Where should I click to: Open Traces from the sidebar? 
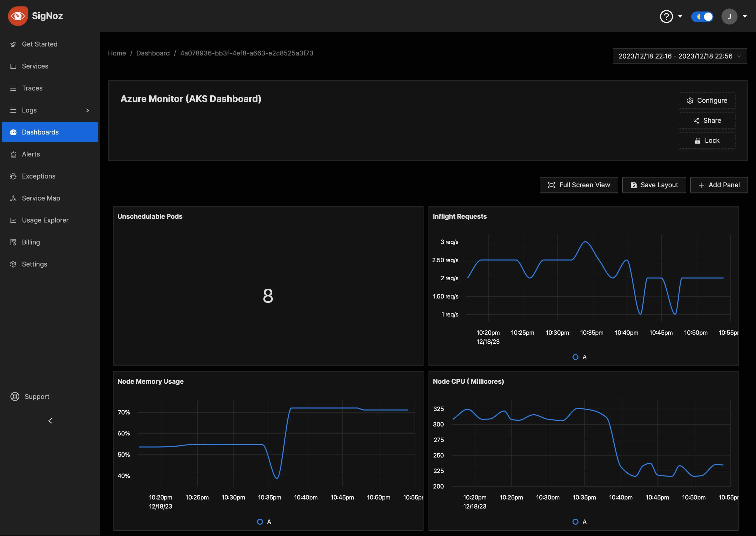pos(50,88)
